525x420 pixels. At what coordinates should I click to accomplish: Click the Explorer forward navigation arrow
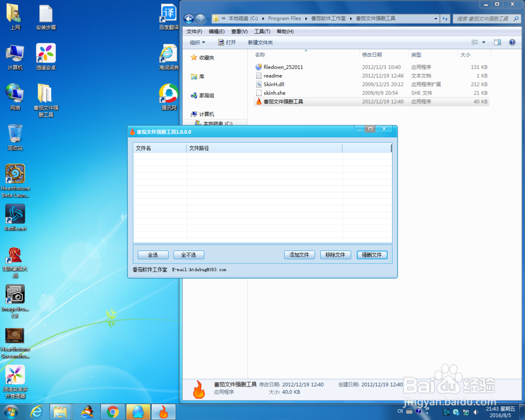point(200,19)
